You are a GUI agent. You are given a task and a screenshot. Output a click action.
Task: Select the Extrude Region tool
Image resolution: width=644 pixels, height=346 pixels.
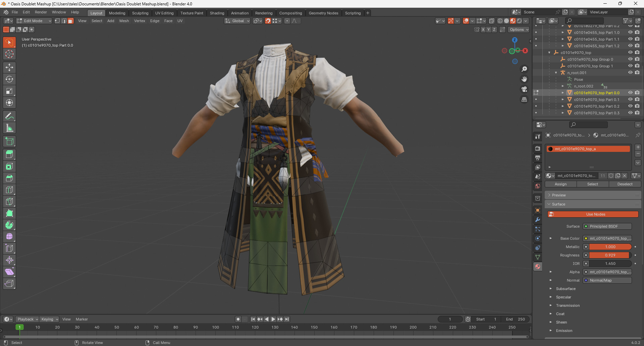tap(9, 155)
